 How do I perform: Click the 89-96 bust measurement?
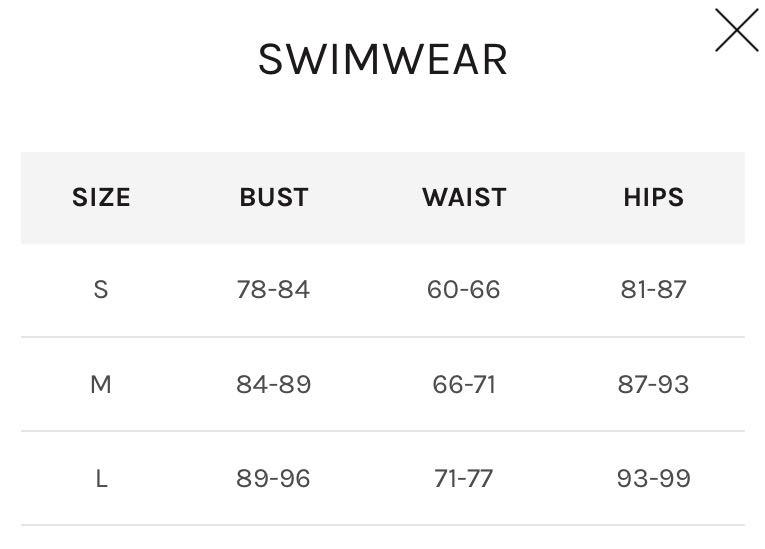point(274,479)
